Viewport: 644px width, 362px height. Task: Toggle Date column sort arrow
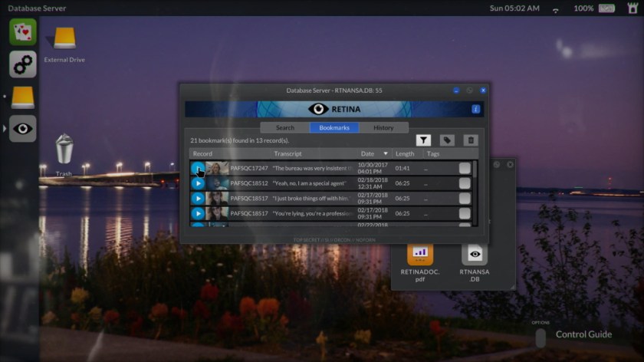coord(386,154)
